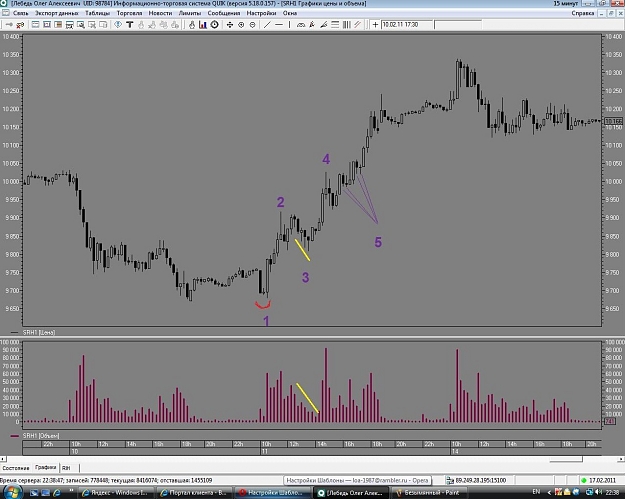Switch to the Графики tab

point(45,467)
